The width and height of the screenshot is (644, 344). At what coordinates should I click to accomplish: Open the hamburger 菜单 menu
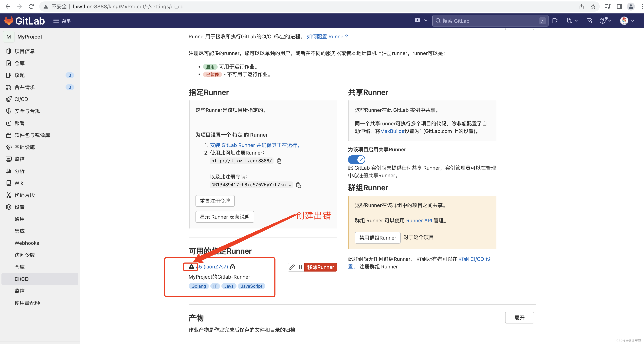[x=62, y=21]
